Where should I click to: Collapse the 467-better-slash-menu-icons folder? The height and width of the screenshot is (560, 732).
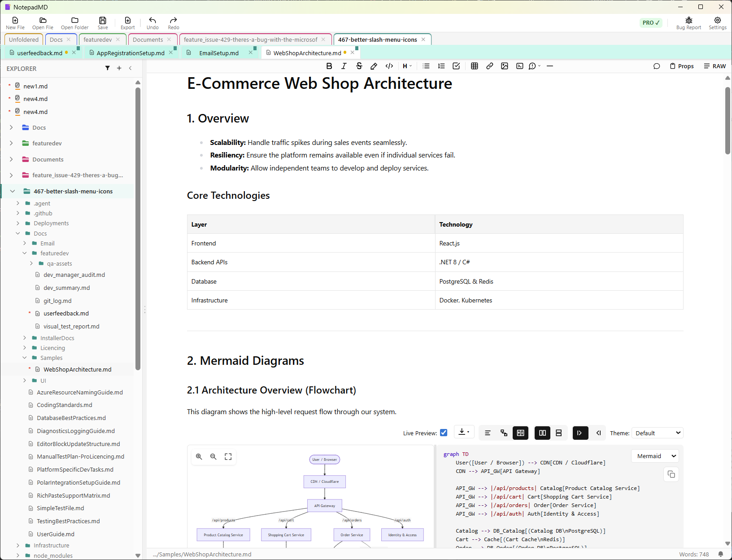click(x=13, y=191)
